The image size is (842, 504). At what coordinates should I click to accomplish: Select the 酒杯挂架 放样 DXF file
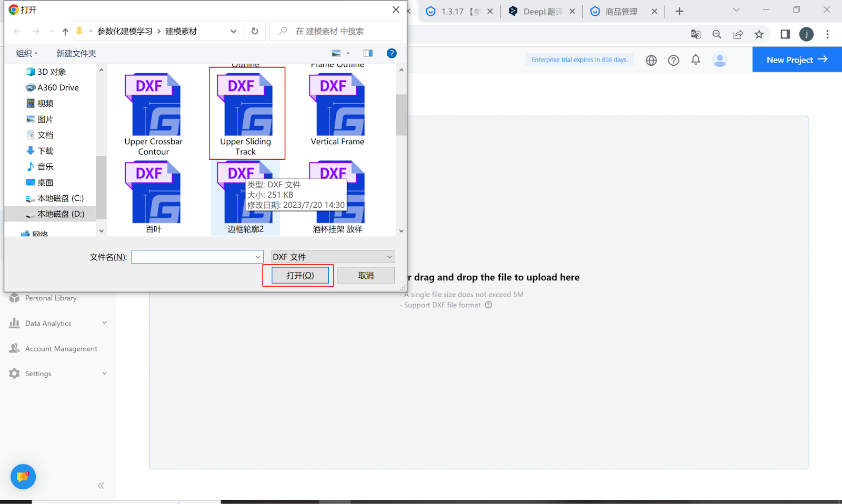tap(337, 198)
